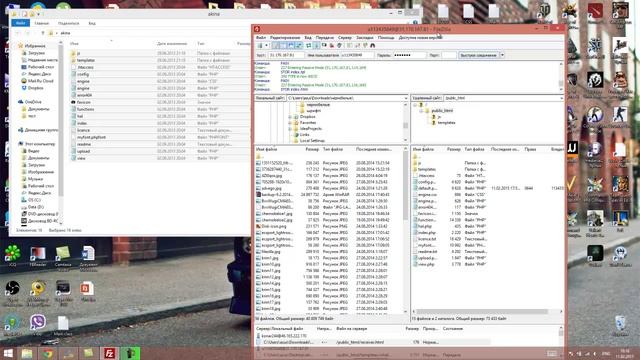Viewport: 640px width, 360px height.
Task: Toggle local directory tree in FileZilla toolbar
Action: coord(283,45)
